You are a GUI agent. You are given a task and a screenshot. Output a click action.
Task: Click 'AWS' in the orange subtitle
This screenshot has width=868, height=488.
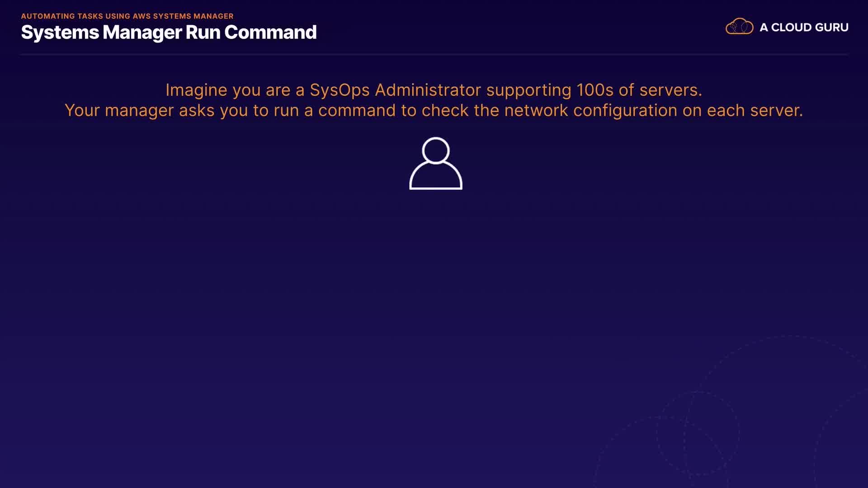pyautogui.click(x=142, y=16)
